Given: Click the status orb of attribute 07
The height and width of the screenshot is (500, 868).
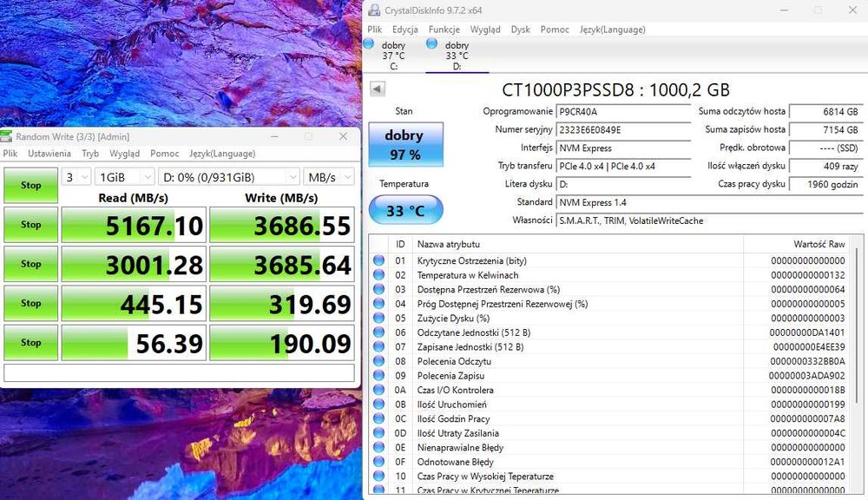Looking at the screenshot, I should pyautogui.click(x=378, y=346).
